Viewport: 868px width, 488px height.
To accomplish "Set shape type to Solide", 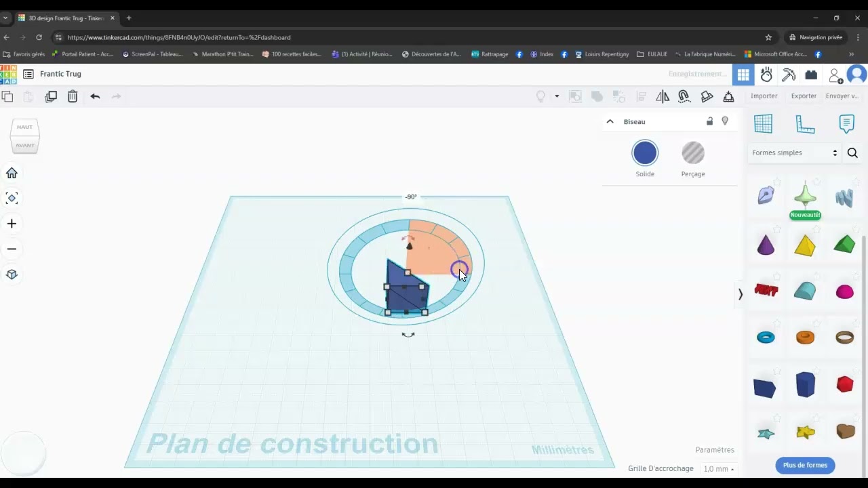I will click(x=645, y=153).
